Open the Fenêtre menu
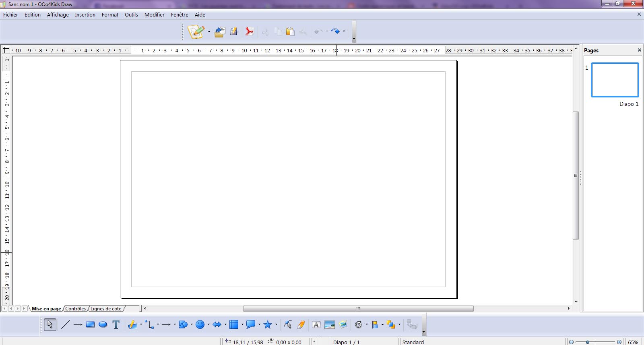Screen dimensions: 644x345 pos(180,14)
